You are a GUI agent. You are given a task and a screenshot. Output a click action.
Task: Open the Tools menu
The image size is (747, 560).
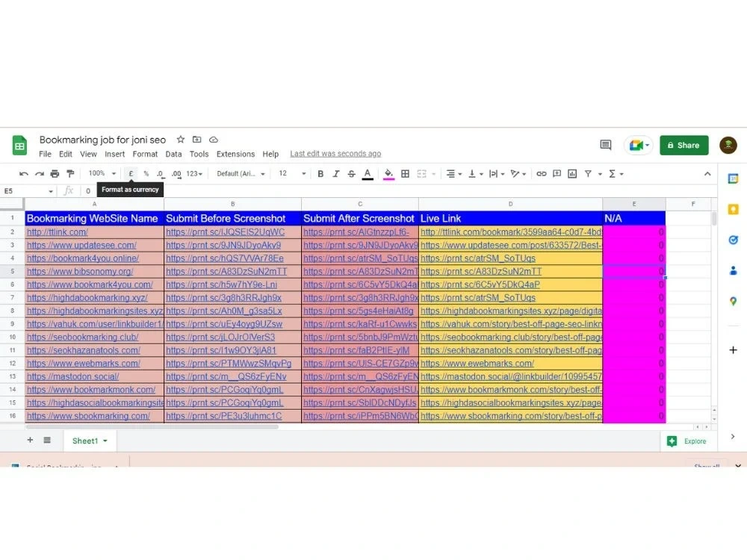click(199, 154)
